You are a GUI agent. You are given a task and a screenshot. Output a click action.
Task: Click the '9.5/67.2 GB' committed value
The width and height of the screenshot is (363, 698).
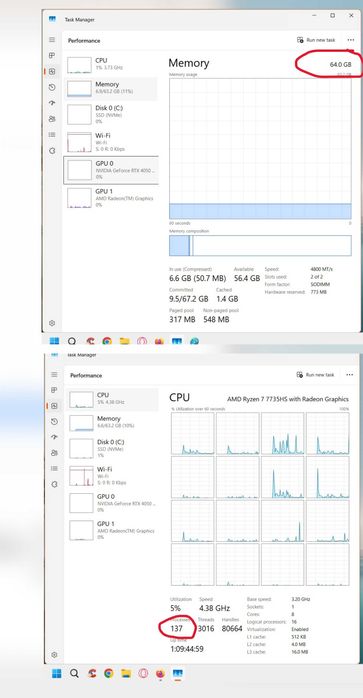click(189, 299)
